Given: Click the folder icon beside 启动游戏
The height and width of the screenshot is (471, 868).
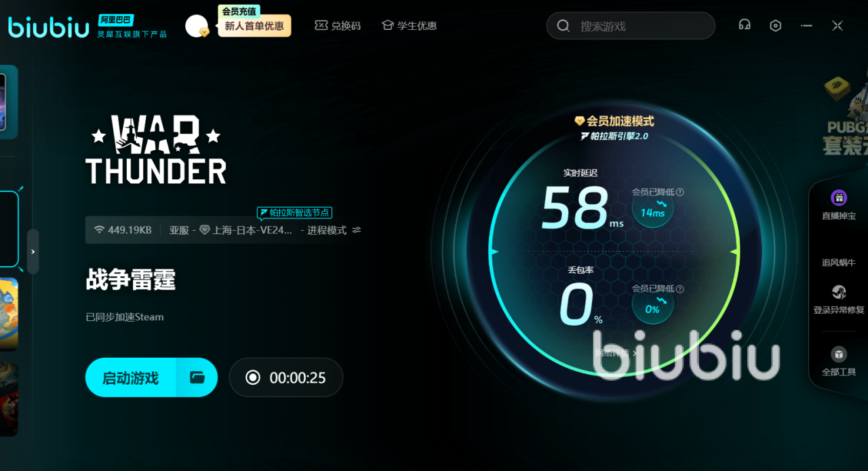Looking at the screenshot, I should tap(197, 377).
